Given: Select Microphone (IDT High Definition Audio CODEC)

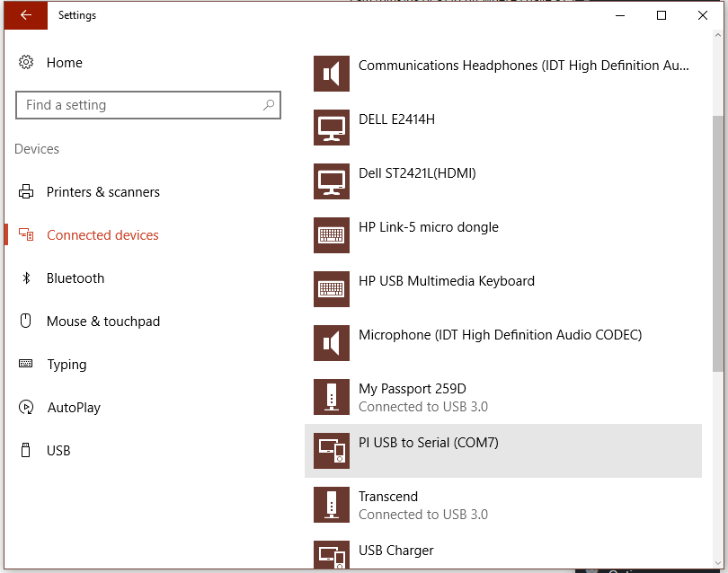Looking at the screenshot, I should 500,335.
